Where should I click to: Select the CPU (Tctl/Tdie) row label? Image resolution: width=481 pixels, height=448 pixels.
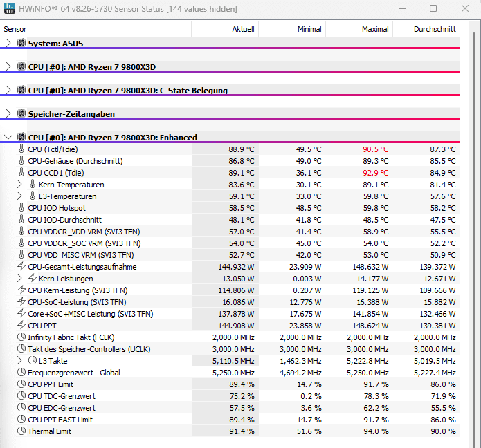(53, 149)
